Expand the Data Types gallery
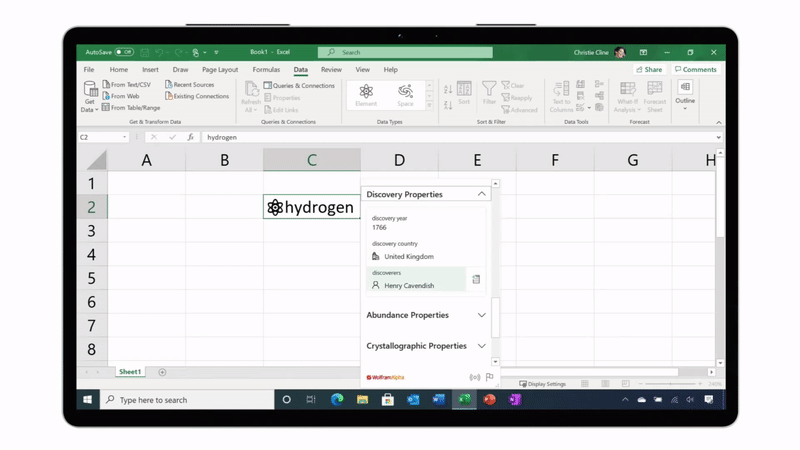 [x=429, y=105]
